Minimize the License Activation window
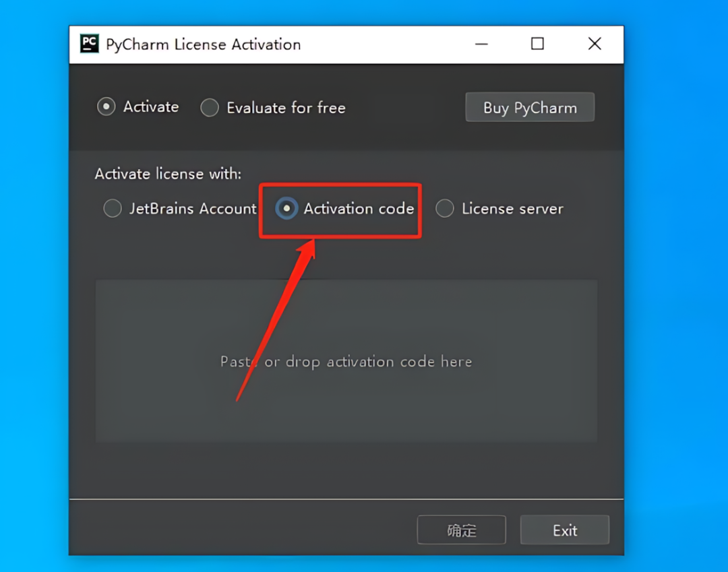This screenshot has width=728, height=572. pos(481,44)
